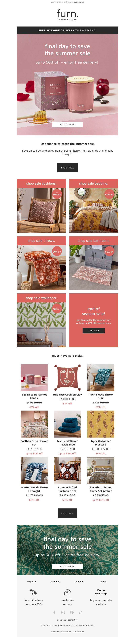Click the hassle-free returns box icon

tap(67, 592)
